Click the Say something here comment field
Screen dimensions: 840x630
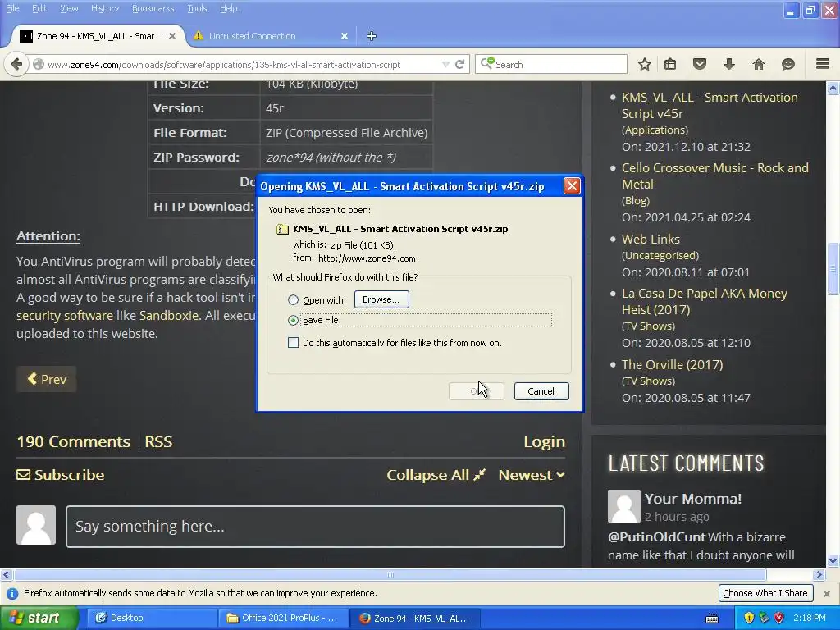pyautogui.click(x=315, y=526)
